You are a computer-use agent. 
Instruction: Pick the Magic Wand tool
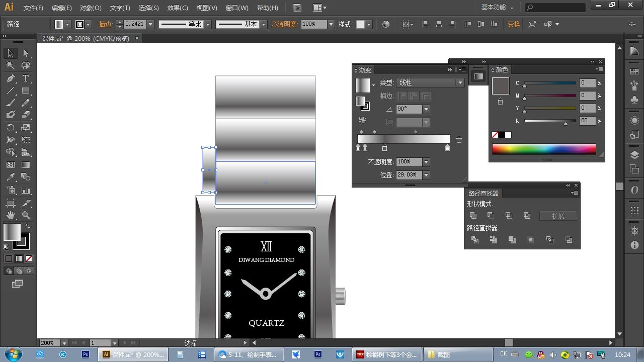coord(11,65)
